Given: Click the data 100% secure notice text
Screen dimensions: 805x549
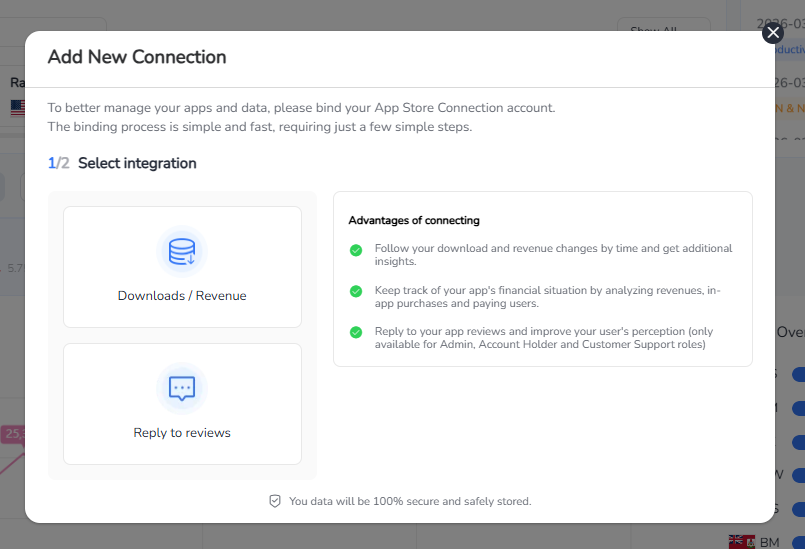Looking at the screenshot, I should tap(410, 501).
